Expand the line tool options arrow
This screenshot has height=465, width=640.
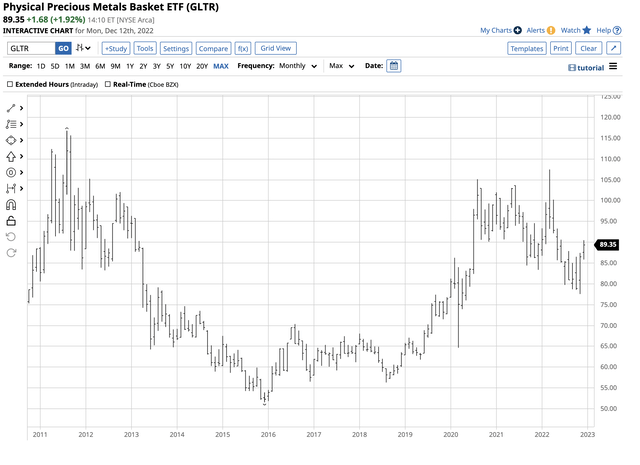pyautogui.click(x=21, y=108)
